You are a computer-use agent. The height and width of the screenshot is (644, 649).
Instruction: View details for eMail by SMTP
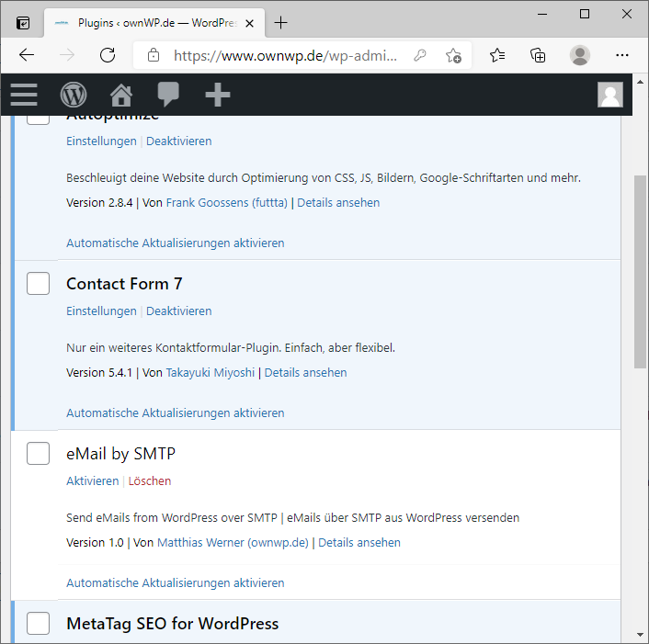point(359,543)
